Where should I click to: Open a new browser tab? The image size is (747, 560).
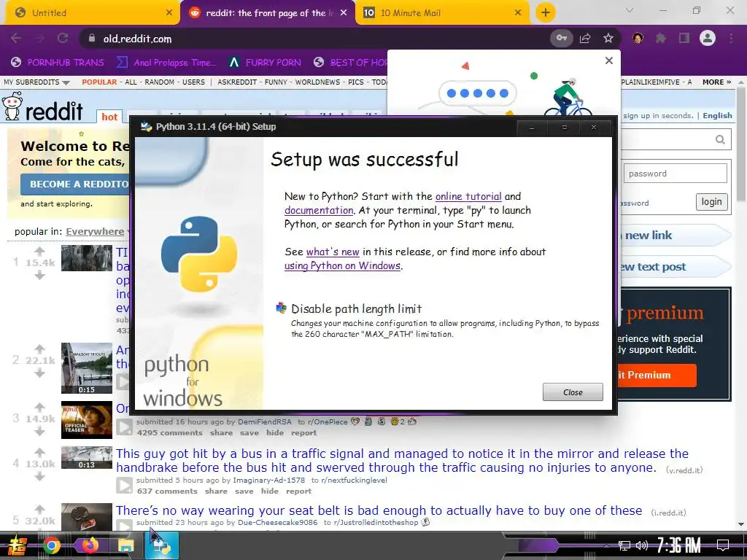tap(546, 12)
